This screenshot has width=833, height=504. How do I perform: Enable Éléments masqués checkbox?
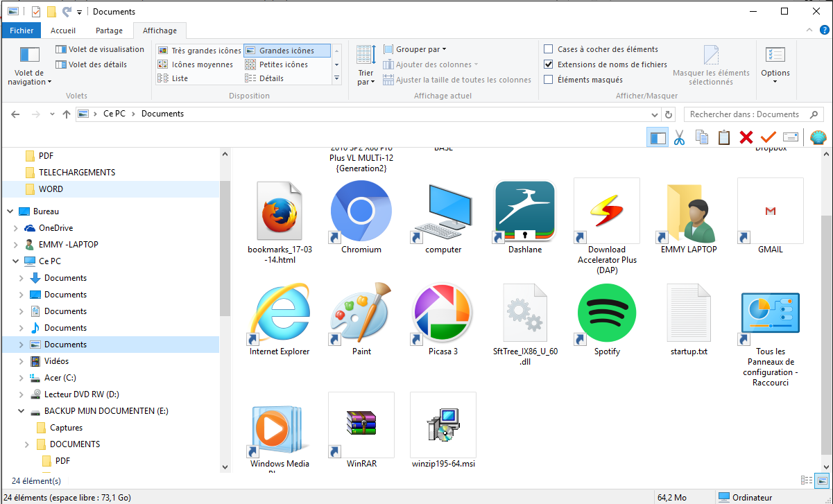(549, 80)
